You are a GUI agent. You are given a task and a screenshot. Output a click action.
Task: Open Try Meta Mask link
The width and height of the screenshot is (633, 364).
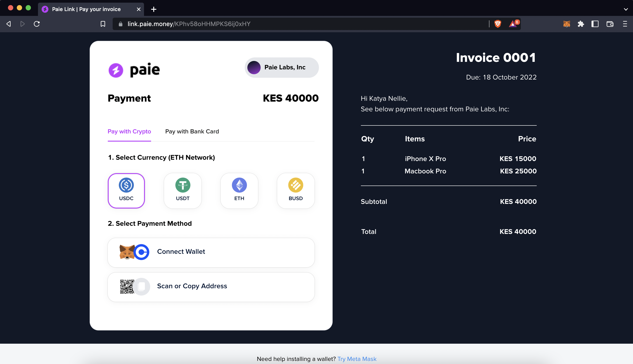[357, 359]
